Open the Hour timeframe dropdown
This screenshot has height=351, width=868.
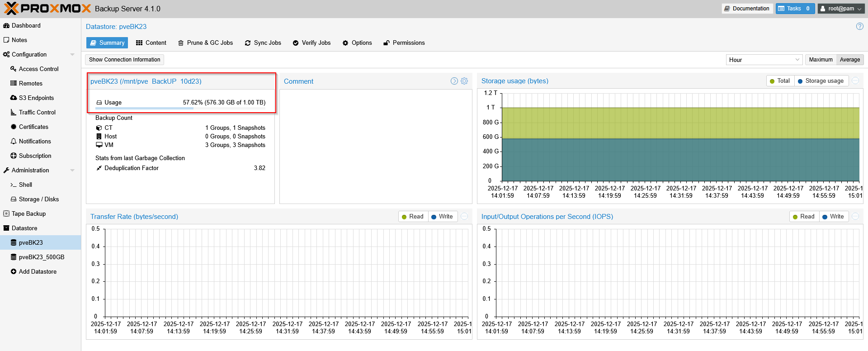tap(764, 60)
